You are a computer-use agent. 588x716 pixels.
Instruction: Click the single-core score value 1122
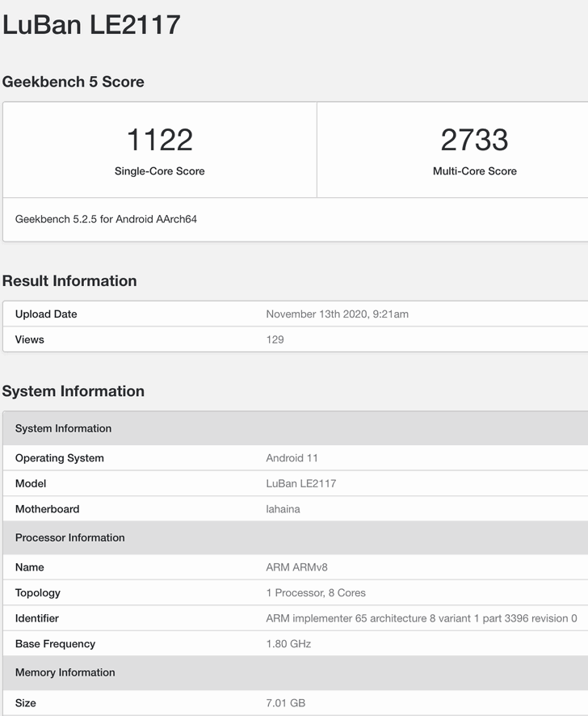(x=160, y=140)
